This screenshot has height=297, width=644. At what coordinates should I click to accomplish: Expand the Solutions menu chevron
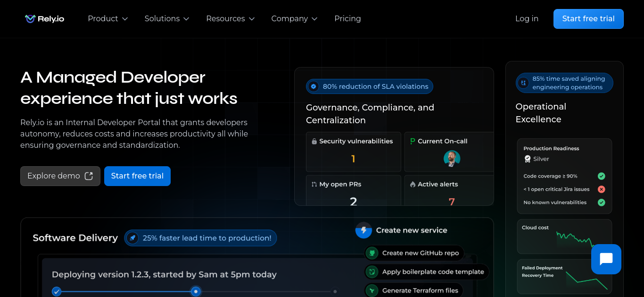click(186, 19)
